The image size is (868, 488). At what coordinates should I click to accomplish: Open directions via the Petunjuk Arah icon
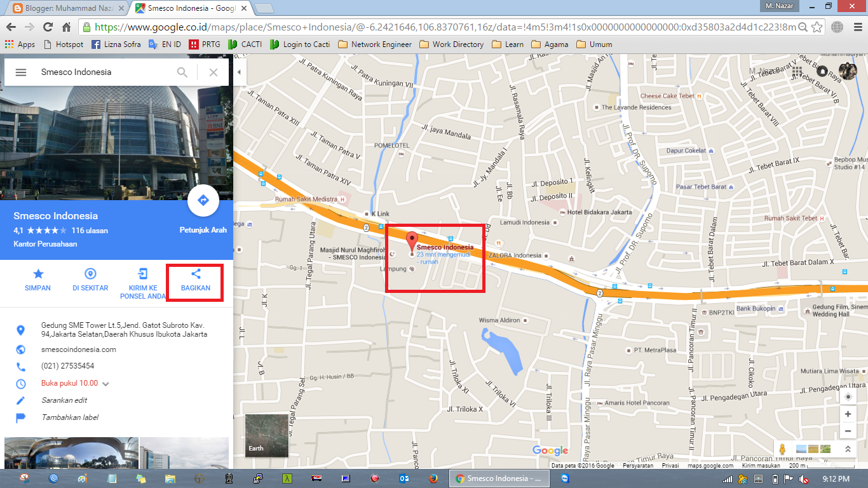[x=203, y=200]
